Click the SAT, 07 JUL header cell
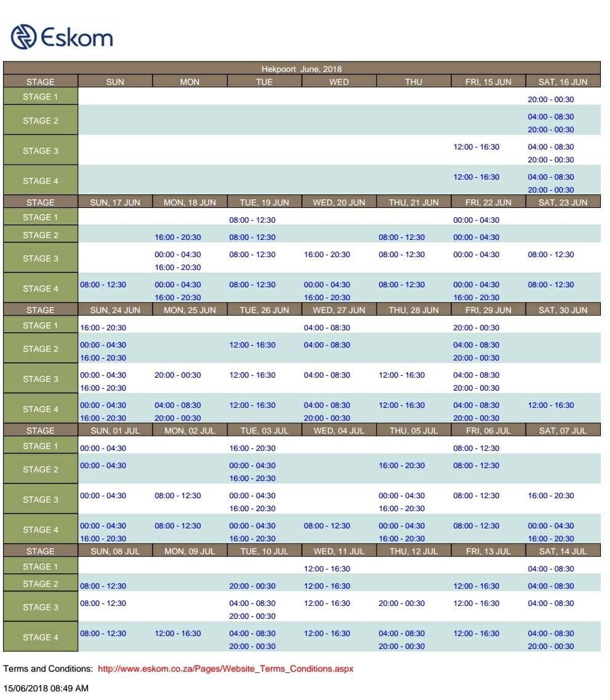 563,431
